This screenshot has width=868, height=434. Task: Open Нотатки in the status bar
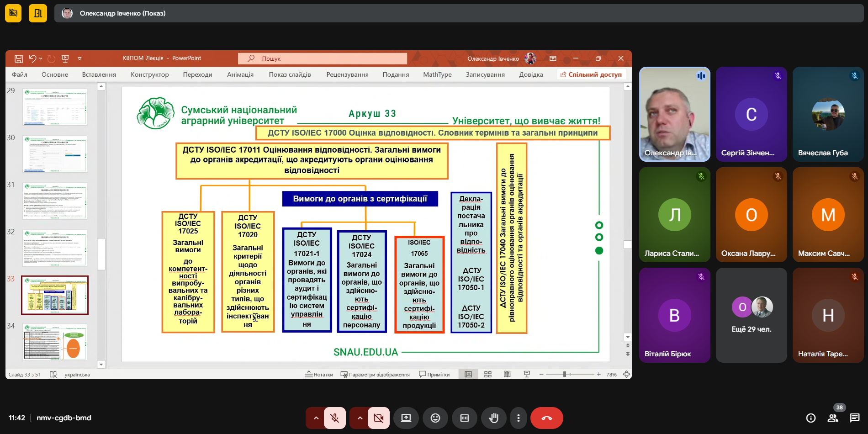[x=319, y=375]
